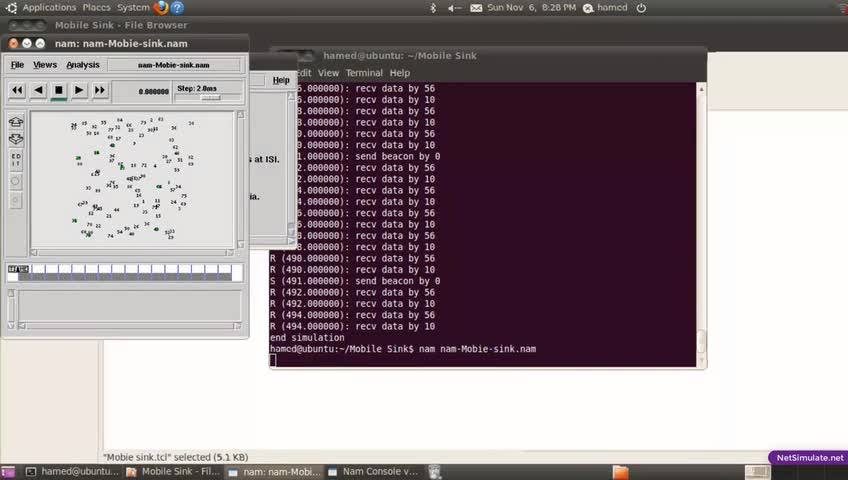
Task: Switch to nam: nam-Mobi taskbar item
Action: click(274, 472)
